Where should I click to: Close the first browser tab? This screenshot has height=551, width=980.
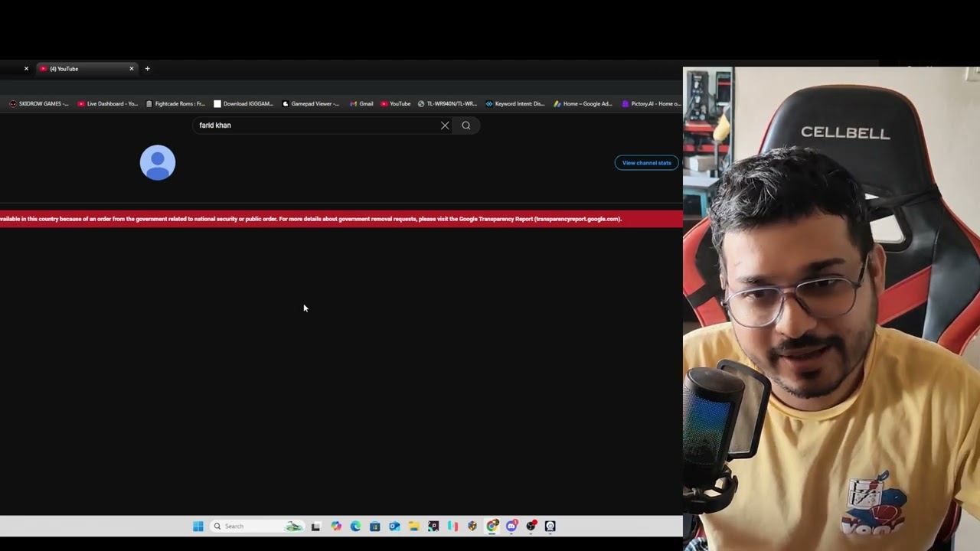tap(26, 69)
